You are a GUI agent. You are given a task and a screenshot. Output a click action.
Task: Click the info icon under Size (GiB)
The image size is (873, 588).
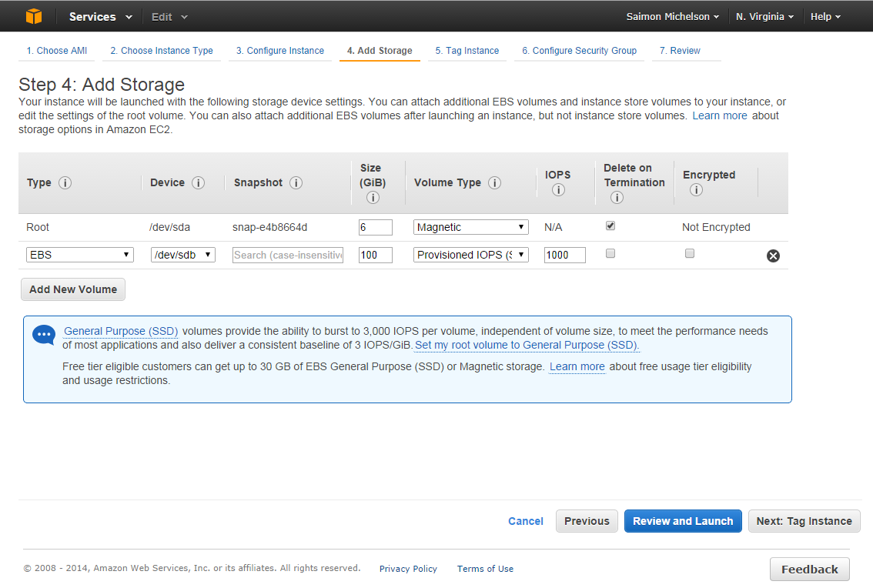pyautogui.click(x=373, y=198)
